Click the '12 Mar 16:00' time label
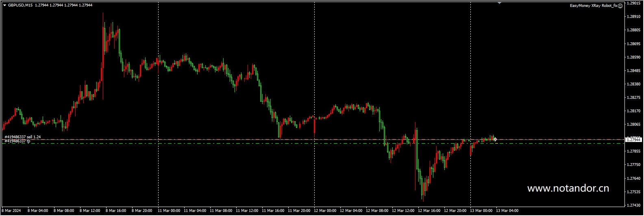The height and width of the screenshot is (216, 644). click(x=429, y=211)
